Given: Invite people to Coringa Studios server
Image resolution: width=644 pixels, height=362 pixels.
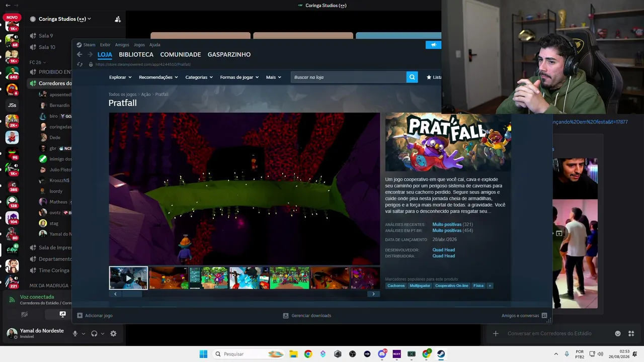Looking at the screenshot, I should pyautogui.click(x=118, y=19).
